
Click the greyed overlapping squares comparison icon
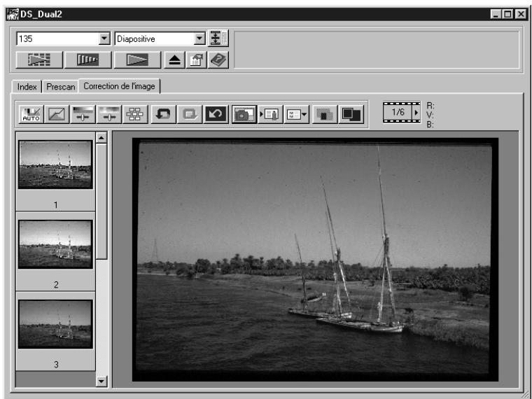click(x=324, y=114)
